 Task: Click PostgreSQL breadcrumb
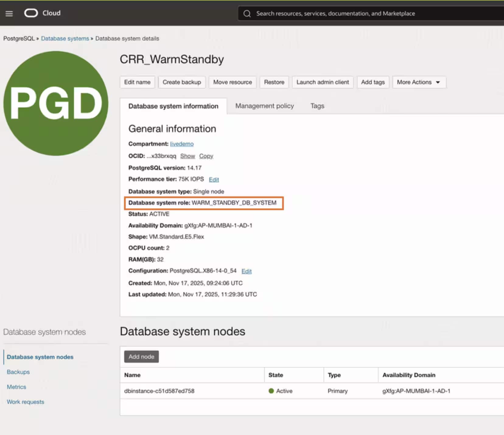click(19, 39)
